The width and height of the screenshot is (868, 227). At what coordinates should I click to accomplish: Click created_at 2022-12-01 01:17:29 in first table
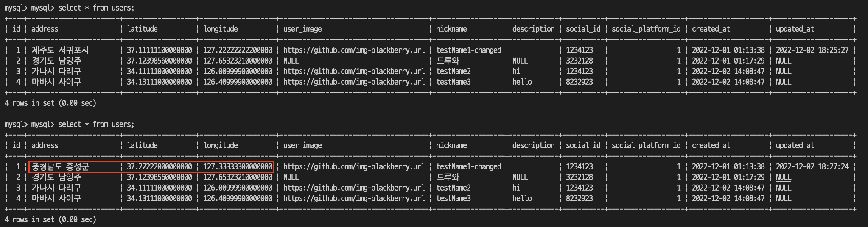tap(728, 61)
